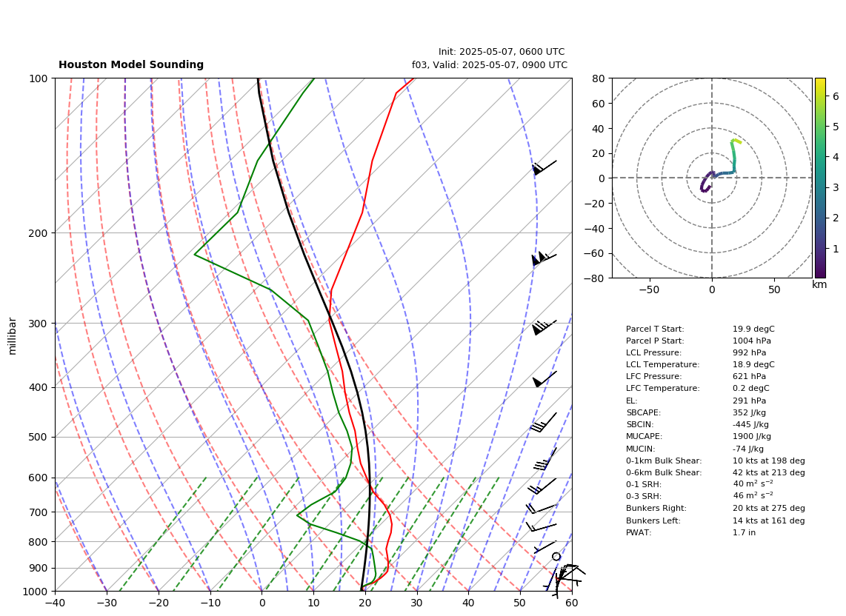
Task: Select the "-445 J/kg" value
Action: pos(750,424)
